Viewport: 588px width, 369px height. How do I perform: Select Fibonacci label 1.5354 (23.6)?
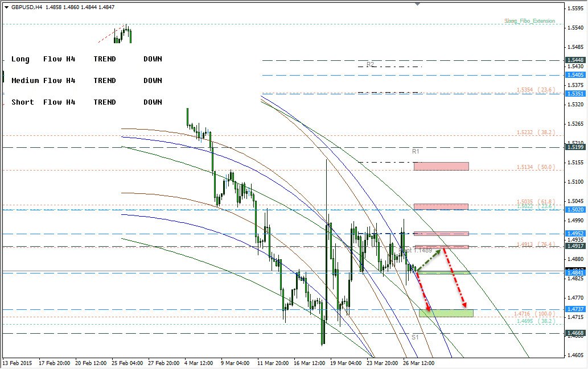coord(536,90)
